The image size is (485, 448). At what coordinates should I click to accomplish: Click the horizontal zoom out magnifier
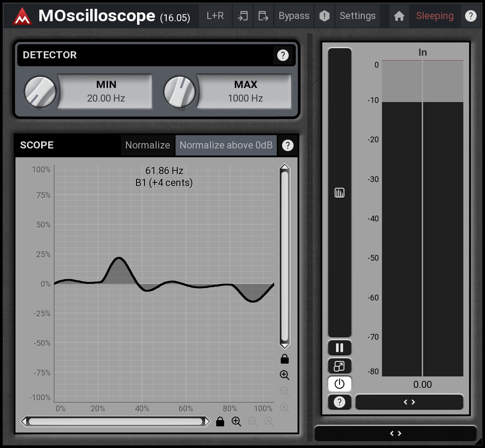pos(253,421)
